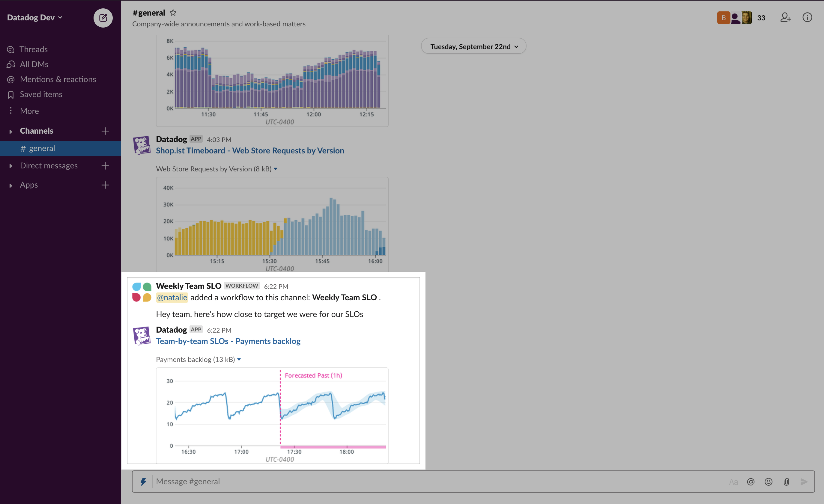Open the Shop.ist Timeboard link
This screenshot has width=824, height=504.
(x=250, y=150)
